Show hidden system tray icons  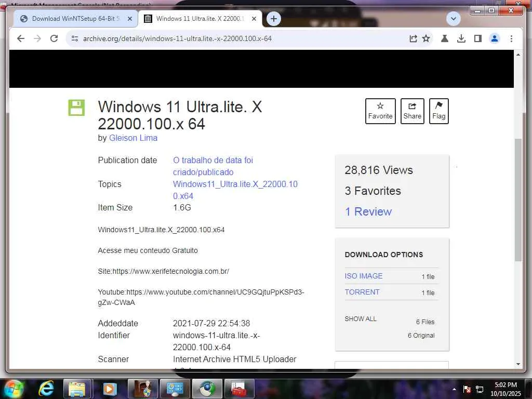(x=454, y=389)
